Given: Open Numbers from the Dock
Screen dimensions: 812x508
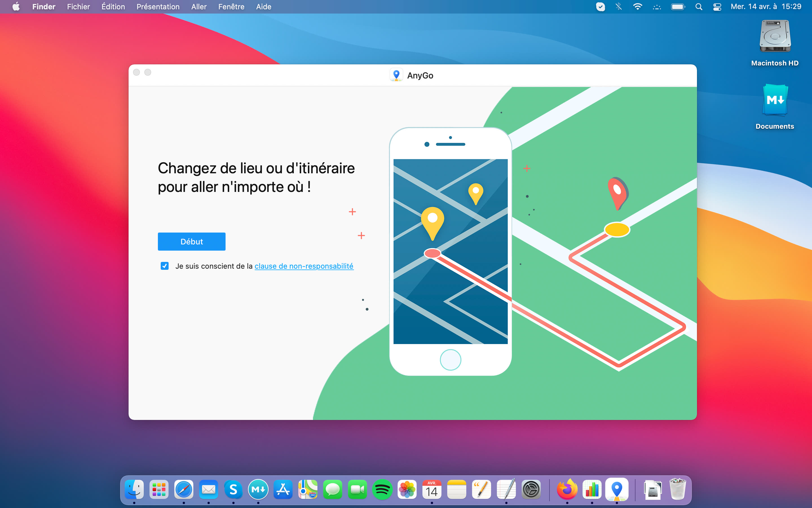Looking at the screenshot, I should point(592,490).
